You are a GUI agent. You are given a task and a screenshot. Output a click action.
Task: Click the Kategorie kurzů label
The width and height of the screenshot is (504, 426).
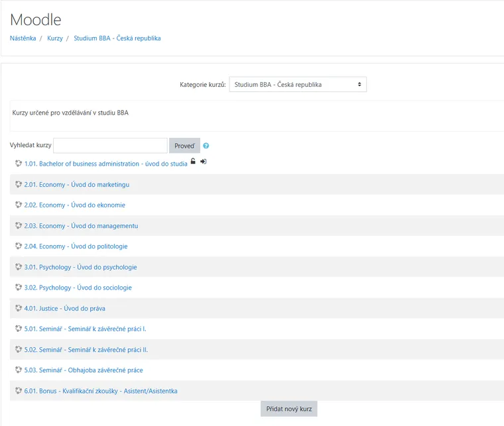pos(203,84)
